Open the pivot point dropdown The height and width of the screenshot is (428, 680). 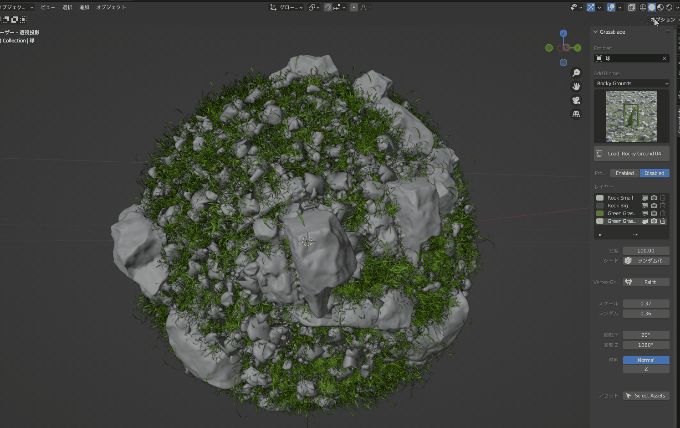coord(314,7)
